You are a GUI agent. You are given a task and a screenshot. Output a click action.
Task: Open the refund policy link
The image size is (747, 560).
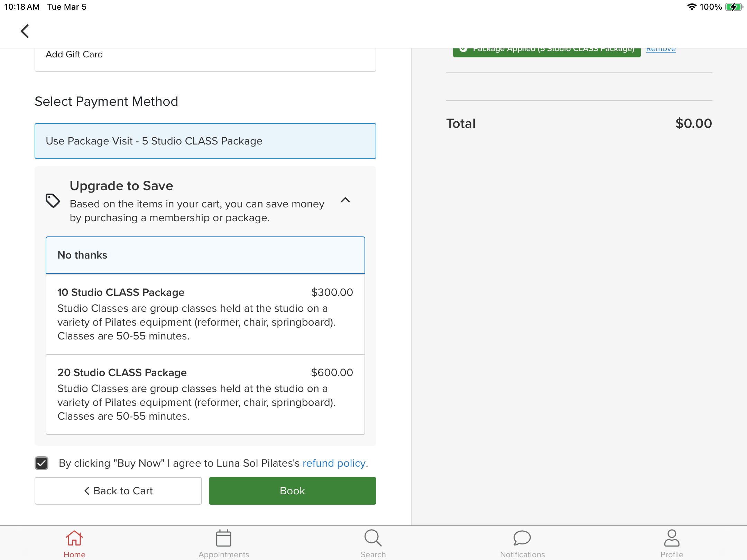coord(334,463)
